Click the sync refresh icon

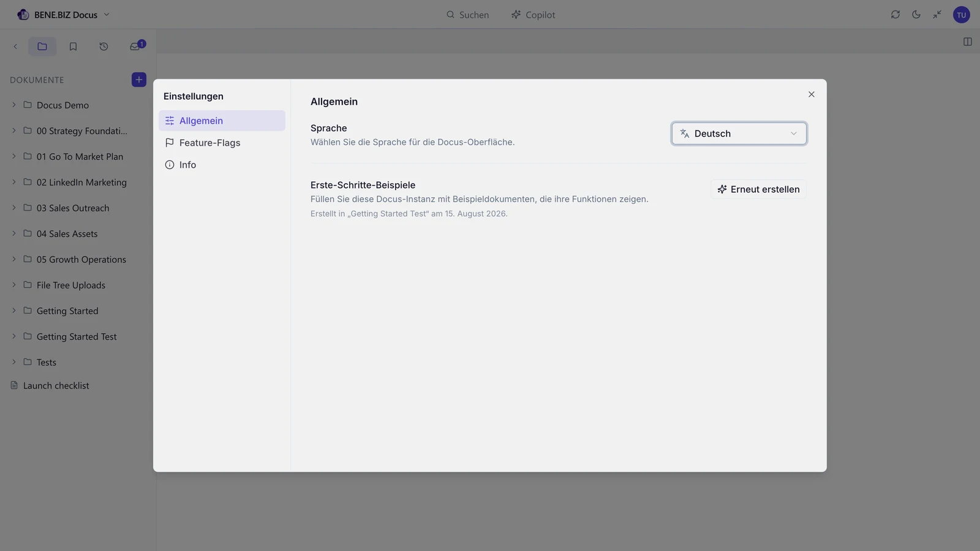pos(895,15)
